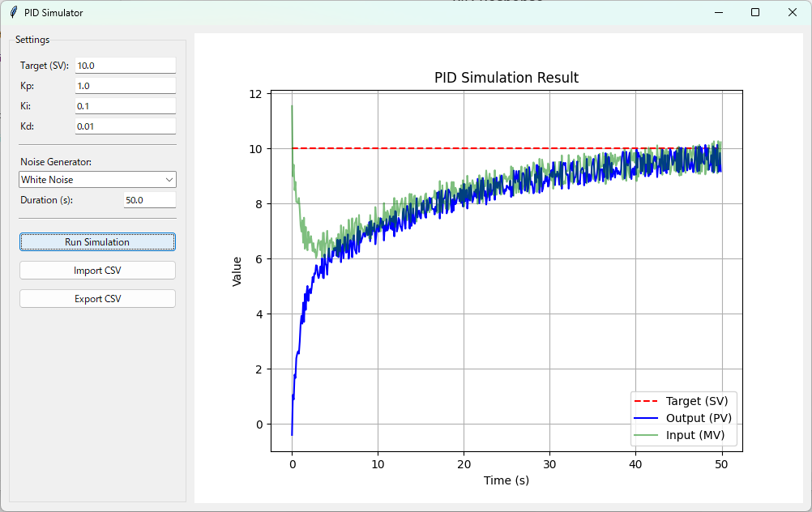The image size is (812, 512).
Task: Click the Duration (s) input field
Action: tap(149, 200)
